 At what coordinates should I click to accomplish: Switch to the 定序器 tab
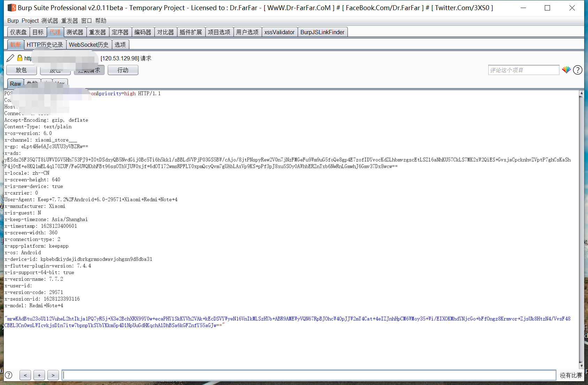(x=120, y=32)
